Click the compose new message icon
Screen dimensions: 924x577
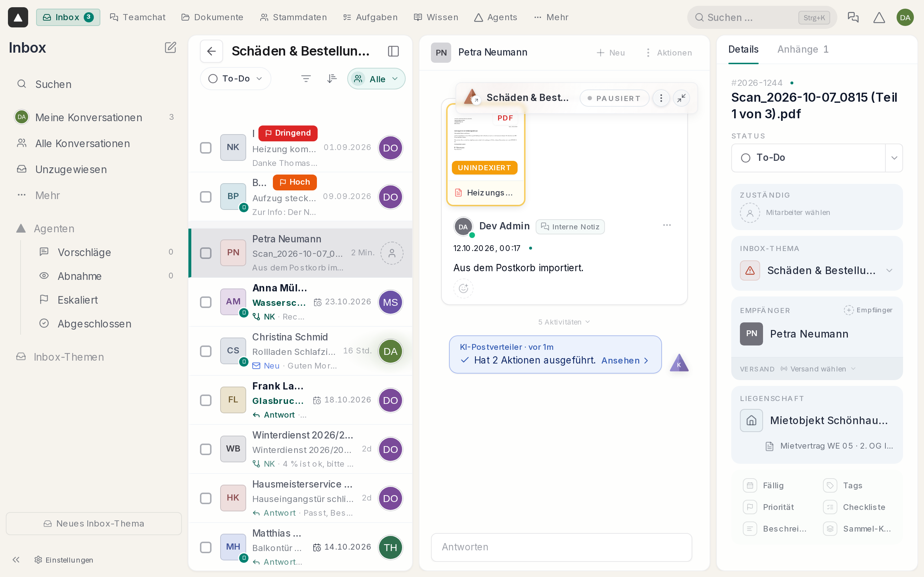[170, 48]
